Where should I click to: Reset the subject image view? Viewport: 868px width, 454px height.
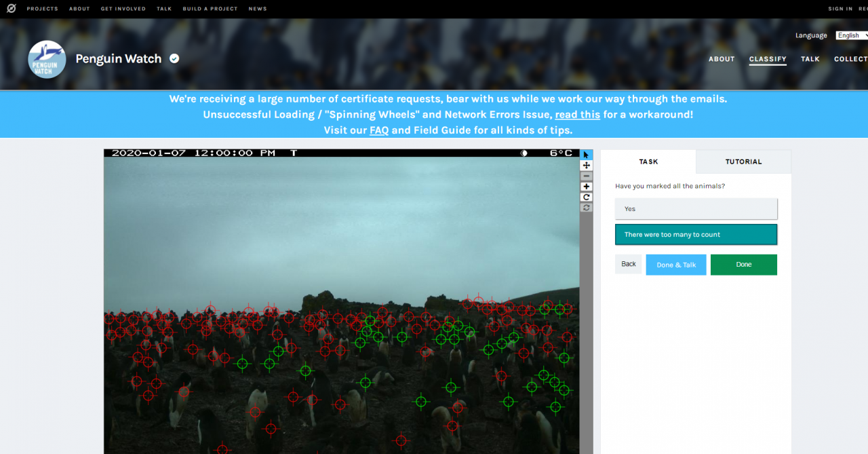587,208
